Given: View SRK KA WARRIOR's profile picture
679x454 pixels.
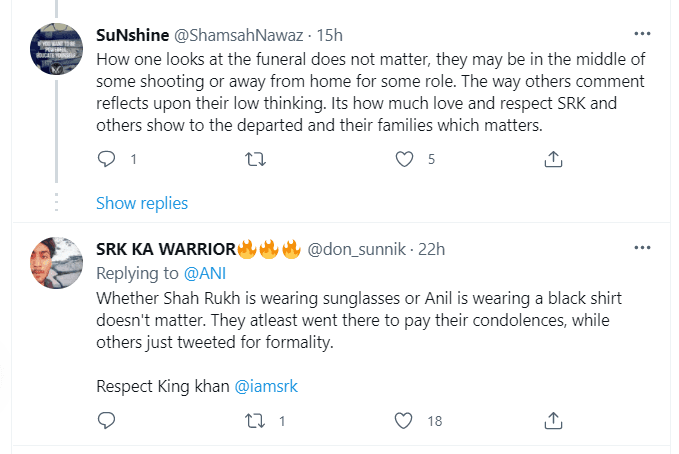Looking at the screenshot, I should (57, 263).
